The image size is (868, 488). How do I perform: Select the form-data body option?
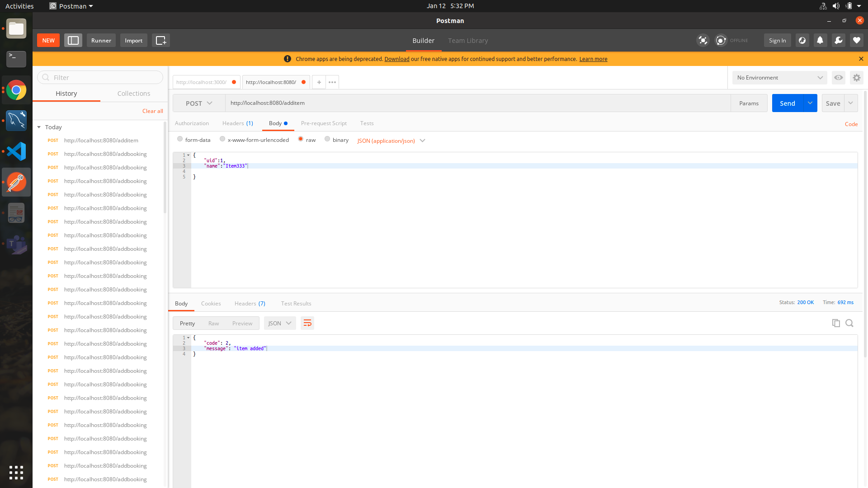pos(180,139)
